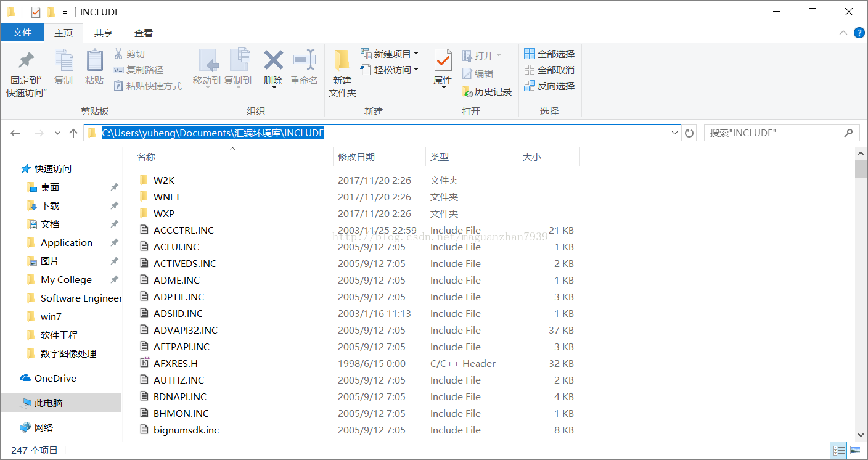Switch to details view layout icon
Viewport: 868px width, 460px height.
tap(838, 451)
